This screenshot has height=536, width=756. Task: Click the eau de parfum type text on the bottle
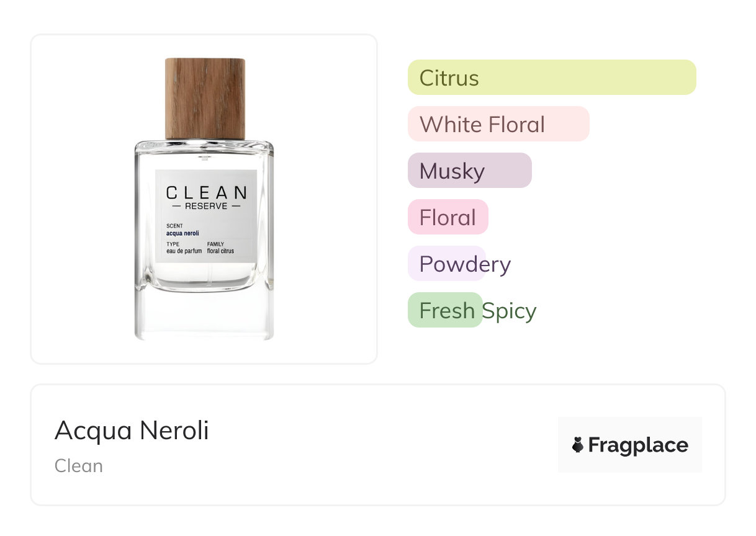coord(184,251)
